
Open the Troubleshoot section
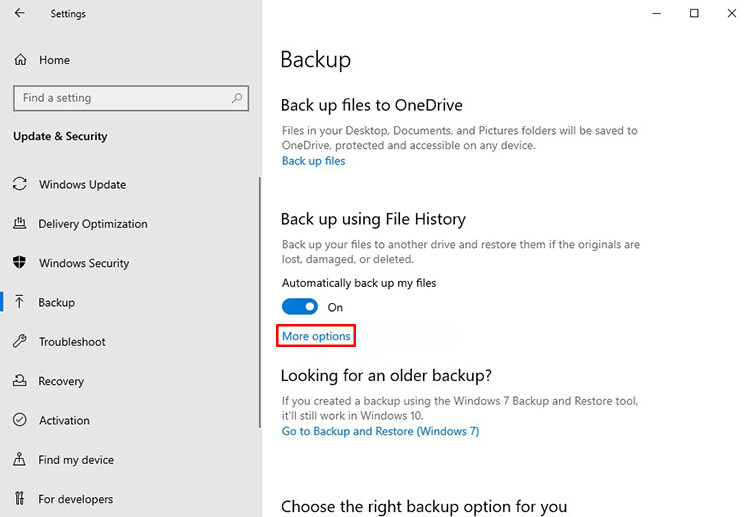72,341
